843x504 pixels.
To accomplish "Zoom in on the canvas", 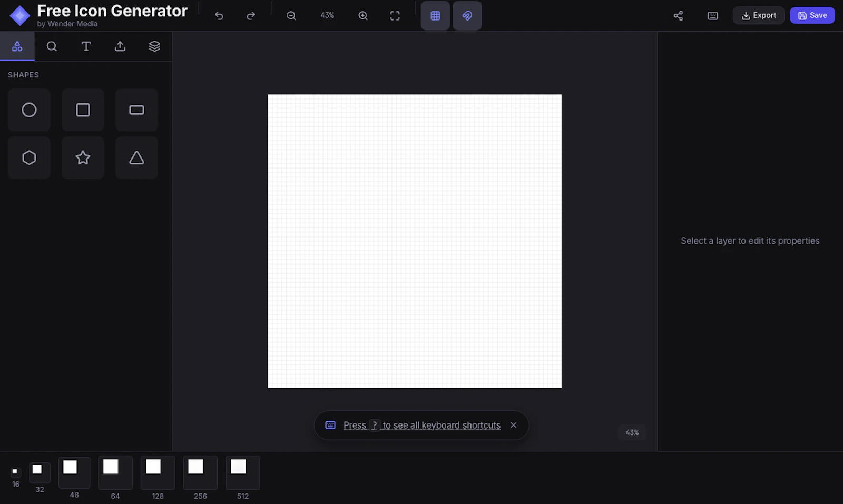I will coord(363,16).
